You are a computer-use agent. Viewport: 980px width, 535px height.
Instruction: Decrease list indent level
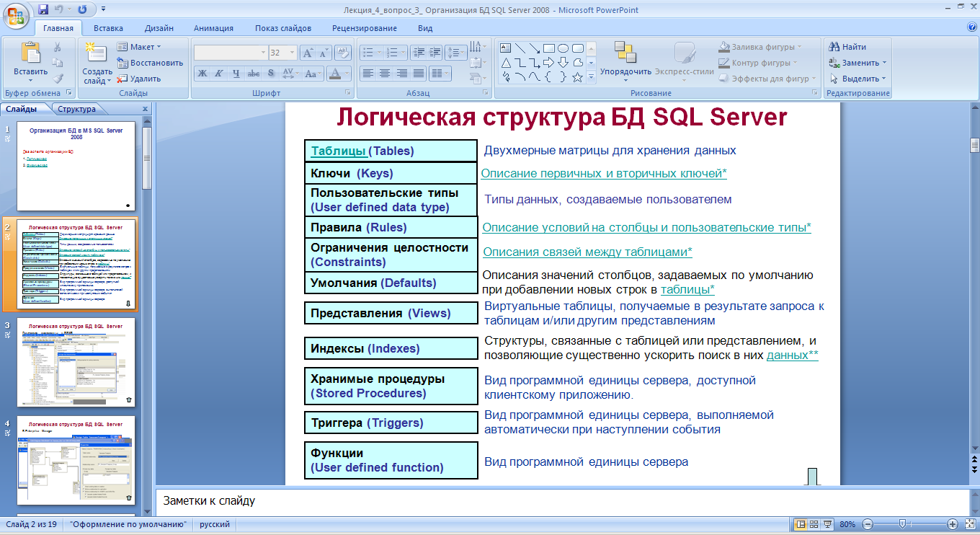[418, 53]
